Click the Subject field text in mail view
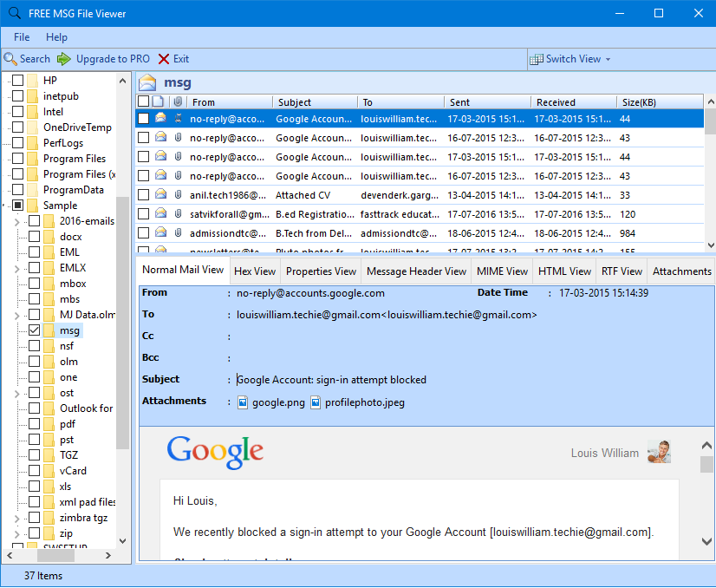Viewport: 716px width, 588px height. (x=332, y=380)
